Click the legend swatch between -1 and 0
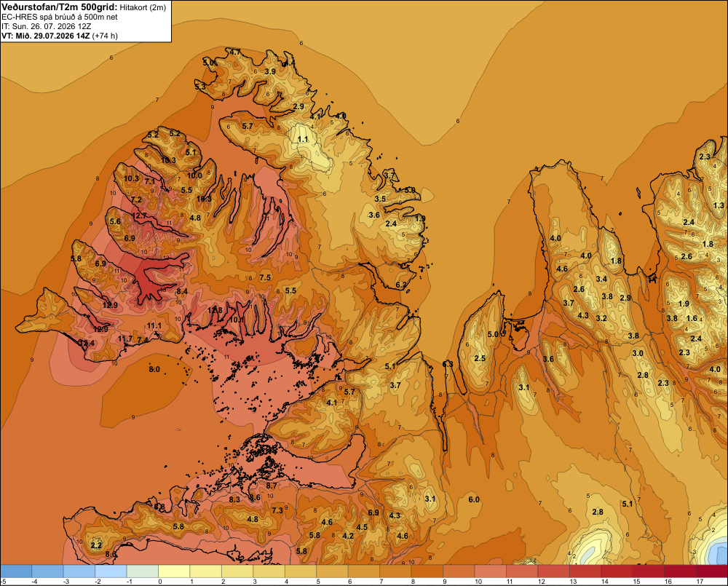 (x=143, y=571)
